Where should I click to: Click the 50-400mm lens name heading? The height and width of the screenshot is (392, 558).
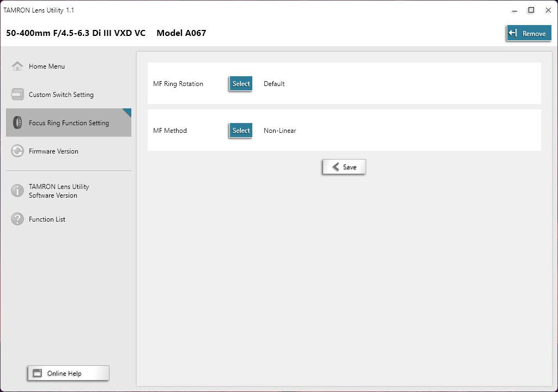click(76, 33)
